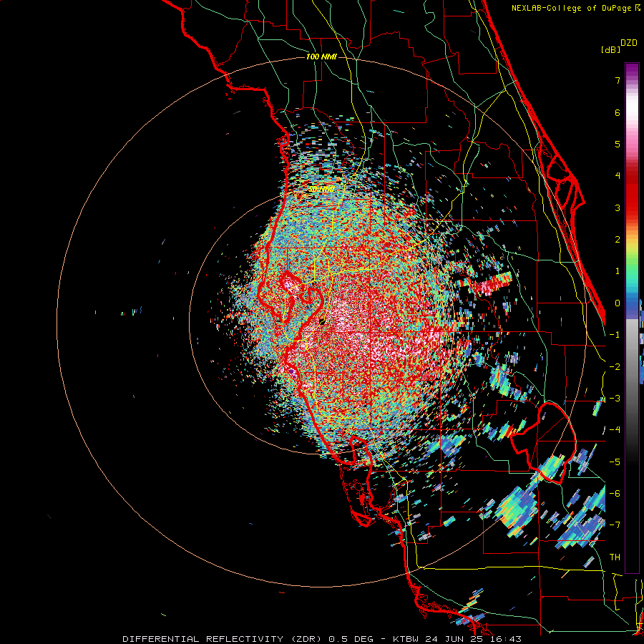Click the scale value 3
The height and width of the screenshot is (644, 644).
pos(618,208)
